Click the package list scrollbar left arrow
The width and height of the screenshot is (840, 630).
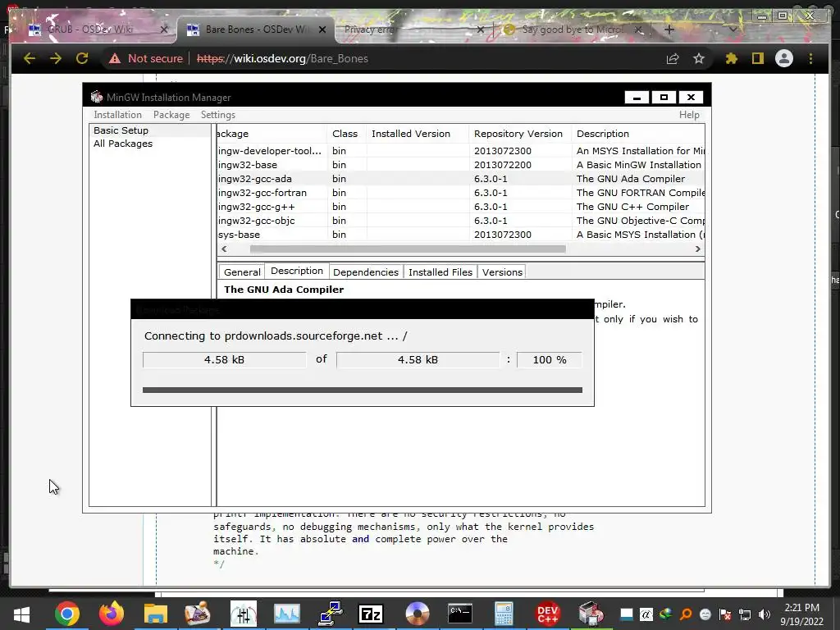[x=224, y=249]
